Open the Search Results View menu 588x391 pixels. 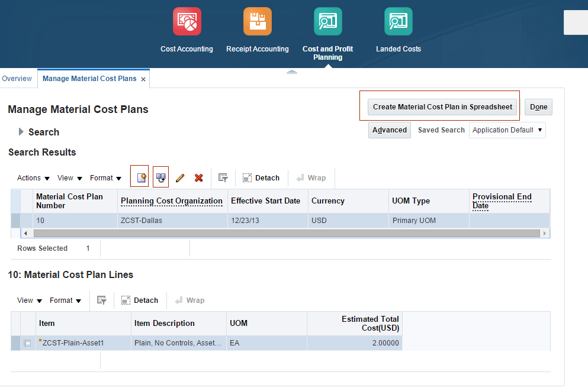click(x=69, y=178)
